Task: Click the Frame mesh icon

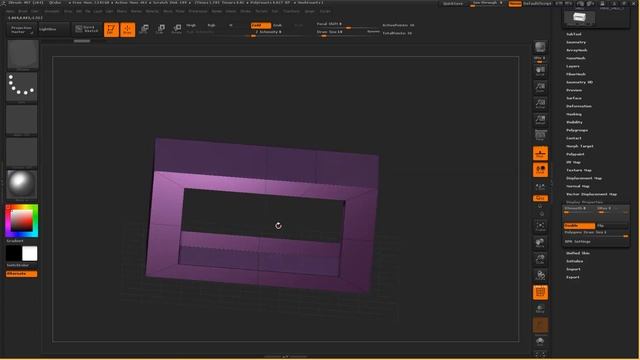Action: 540,227
